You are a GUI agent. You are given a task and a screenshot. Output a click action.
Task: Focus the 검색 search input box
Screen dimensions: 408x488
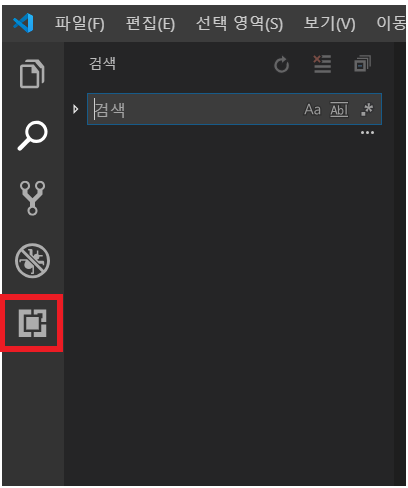[x=197, y=109]
